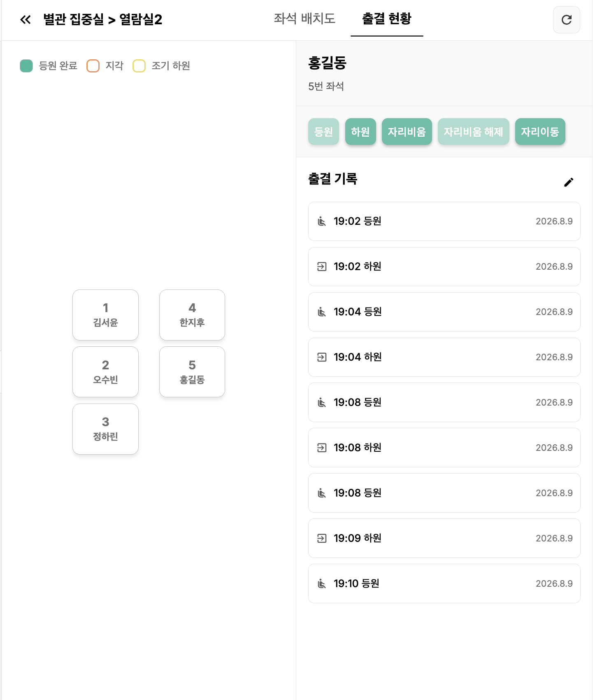Click the double-chevron back icon
The image size is (595, 700).
(x=26, y=19)
